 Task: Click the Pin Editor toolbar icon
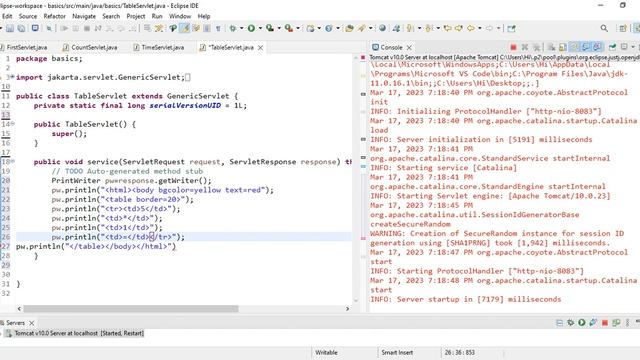pos(511,28)
